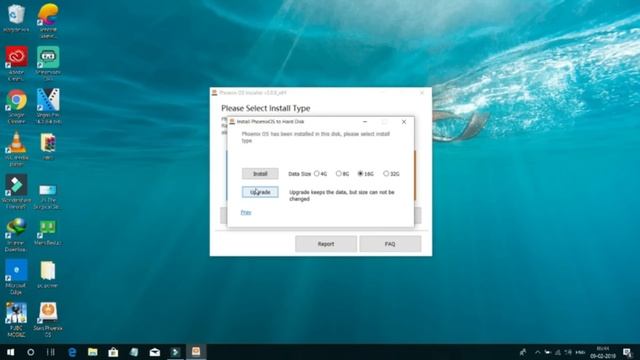Screen dimensions: 640x360
Task: Open the Vegas Pro desktop shortcut
Action: pyautogui.click(x=48, y=106)
